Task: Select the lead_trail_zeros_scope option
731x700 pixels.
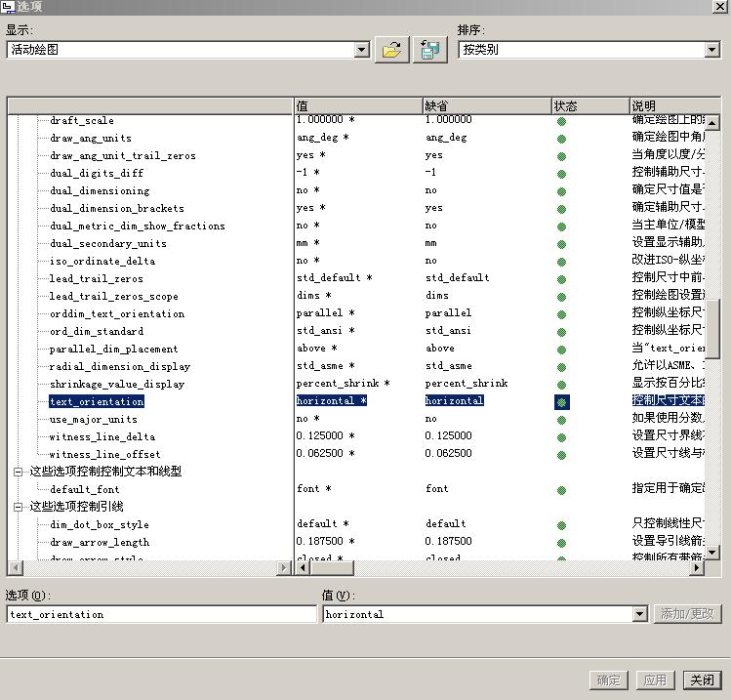Action: click(114, 296)
